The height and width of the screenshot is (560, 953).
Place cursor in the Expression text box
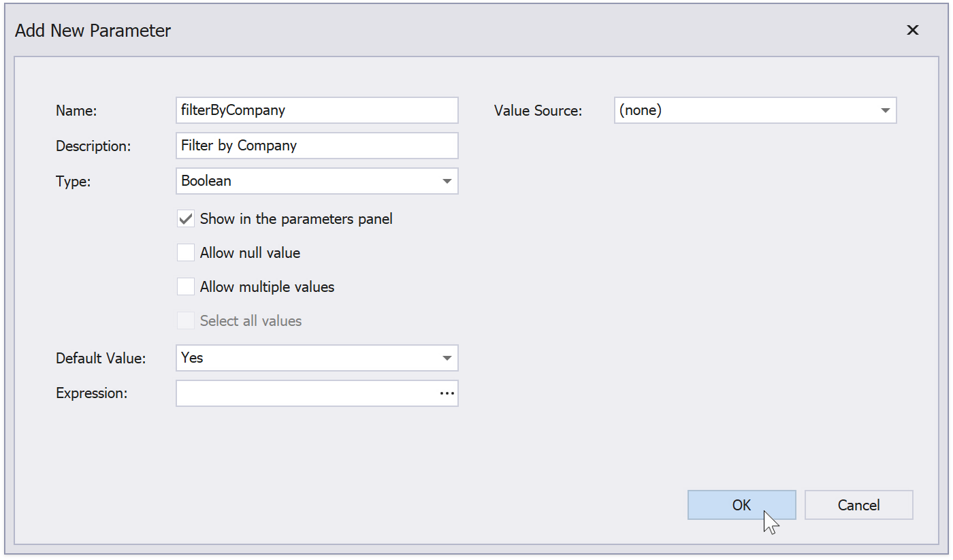click(306, 393)
